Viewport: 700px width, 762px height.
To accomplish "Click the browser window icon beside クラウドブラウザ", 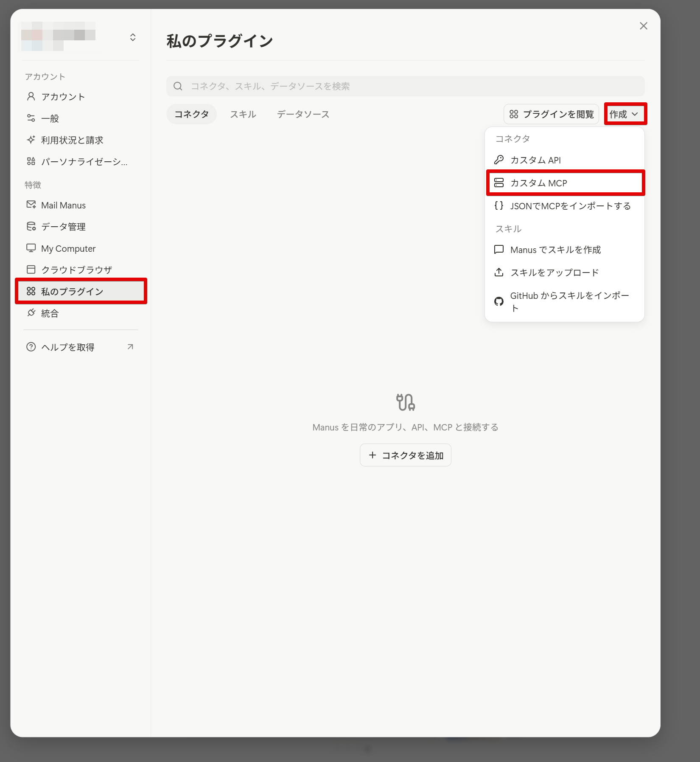I will (x=31, y=270).
